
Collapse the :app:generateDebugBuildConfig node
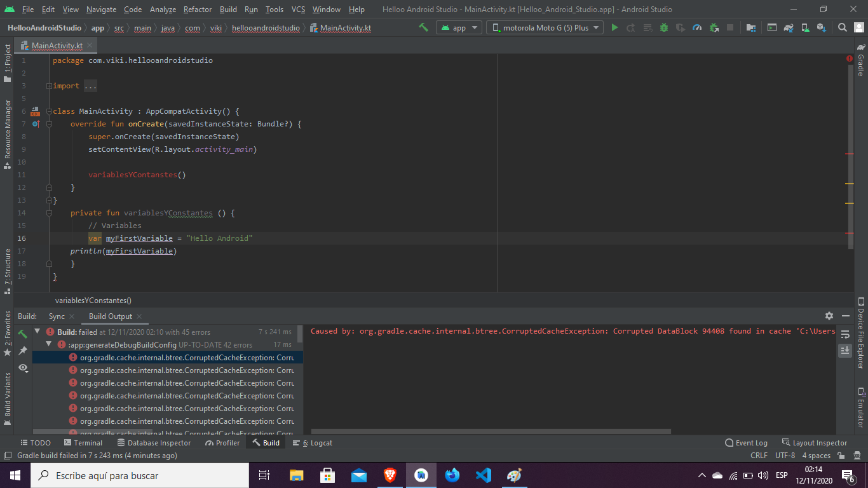[x=49, y=344]
